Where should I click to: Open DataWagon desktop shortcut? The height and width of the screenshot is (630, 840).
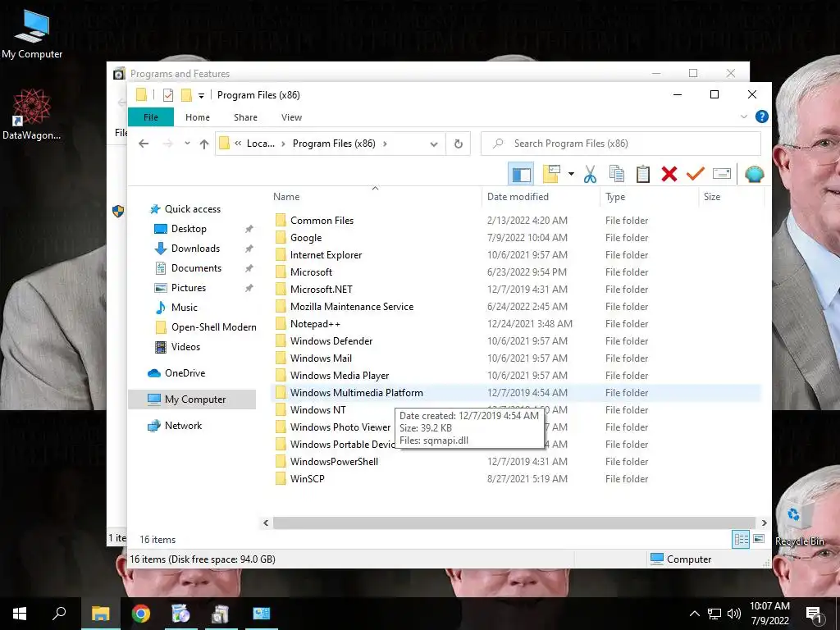tap(31, 115)
